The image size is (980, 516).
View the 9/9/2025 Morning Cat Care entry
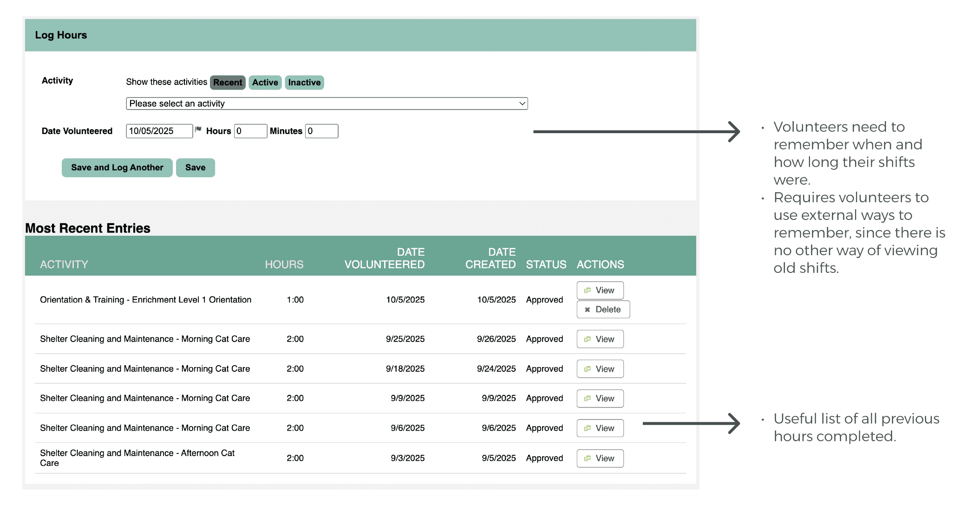coord(600,399)
